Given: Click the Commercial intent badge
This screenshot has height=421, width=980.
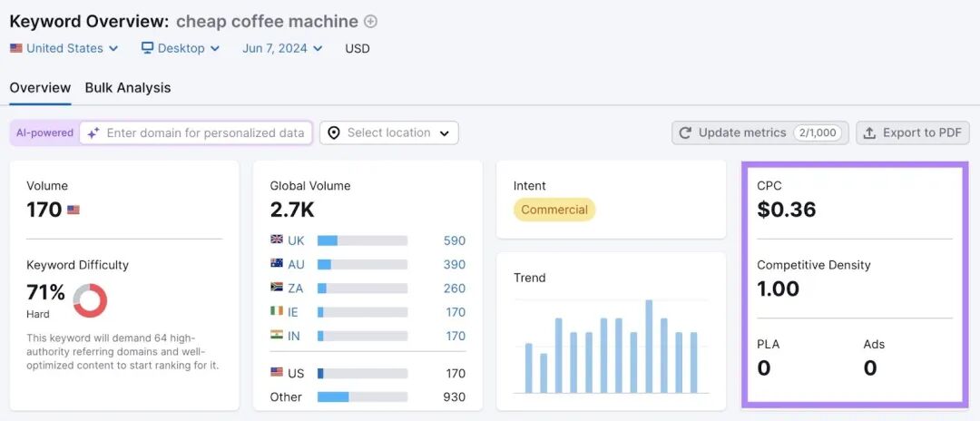Looking at the screenshot, I should click(554, 210).
